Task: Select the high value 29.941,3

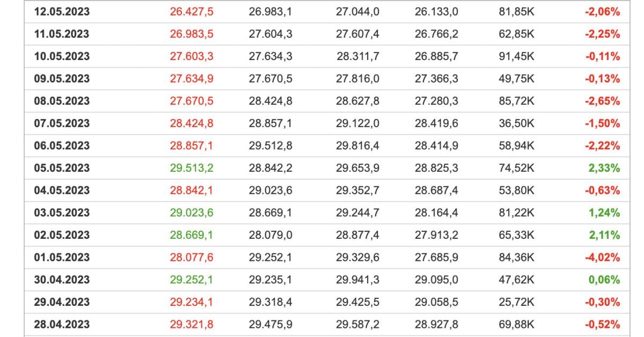Action: [357, 280]
